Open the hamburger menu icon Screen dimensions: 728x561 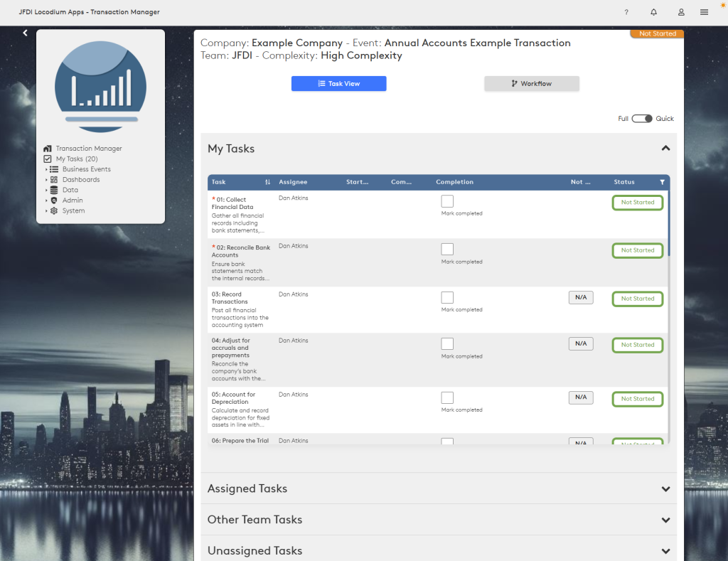tap(704, 12)
